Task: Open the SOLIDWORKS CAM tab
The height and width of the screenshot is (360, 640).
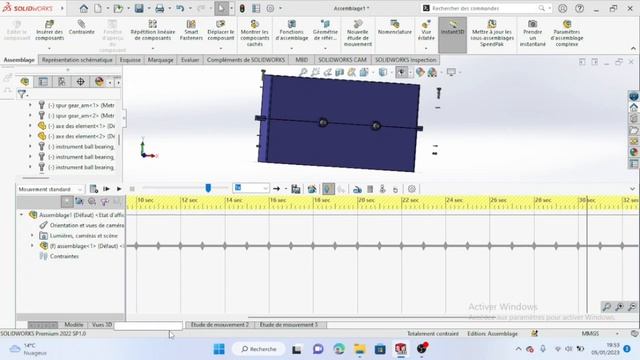Action: pyautogui.click(x=342, y=60)
